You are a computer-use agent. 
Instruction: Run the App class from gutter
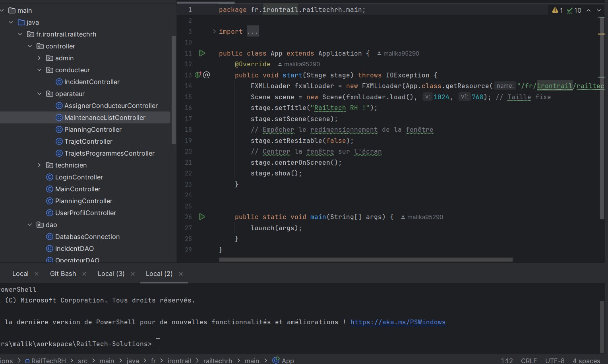(202, 53)
